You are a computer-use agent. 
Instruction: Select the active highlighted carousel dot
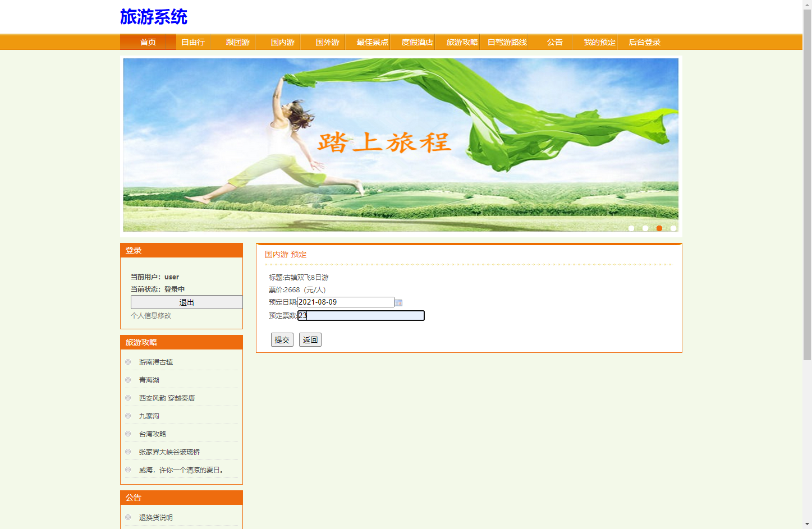tap(659, 228)
